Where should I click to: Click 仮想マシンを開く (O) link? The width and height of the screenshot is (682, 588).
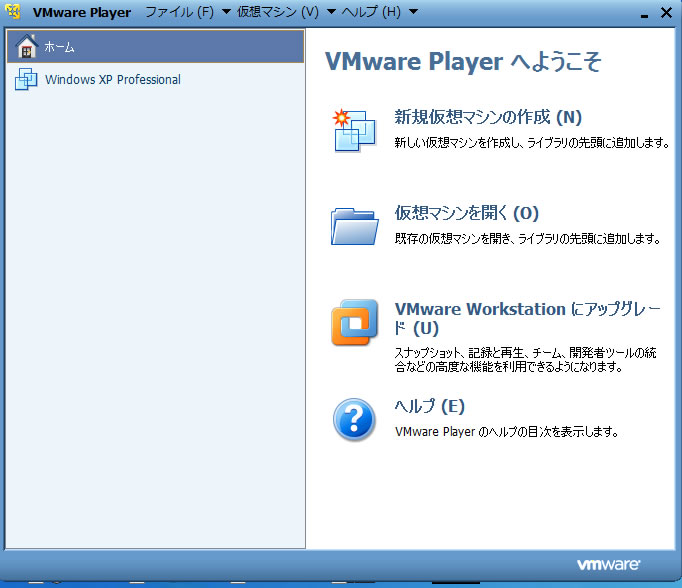[467, 213]
